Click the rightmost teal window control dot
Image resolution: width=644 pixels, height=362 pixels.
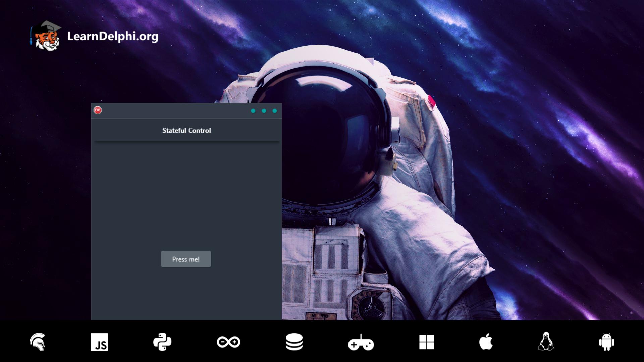pyautogui.click(x=275, y=111)
